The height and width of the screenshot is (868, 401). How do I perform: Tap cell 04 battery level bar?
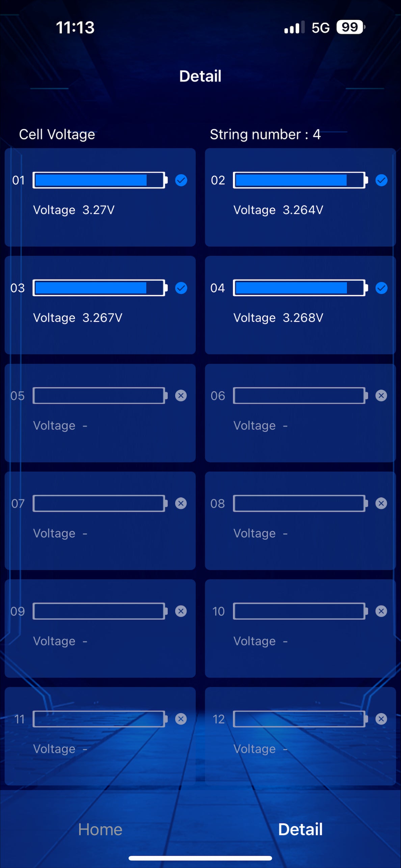(x=300, y=288)
